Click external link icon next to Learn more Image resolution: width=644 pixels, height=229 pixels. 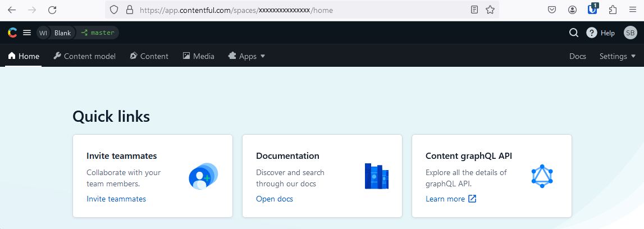pos(472,199)
